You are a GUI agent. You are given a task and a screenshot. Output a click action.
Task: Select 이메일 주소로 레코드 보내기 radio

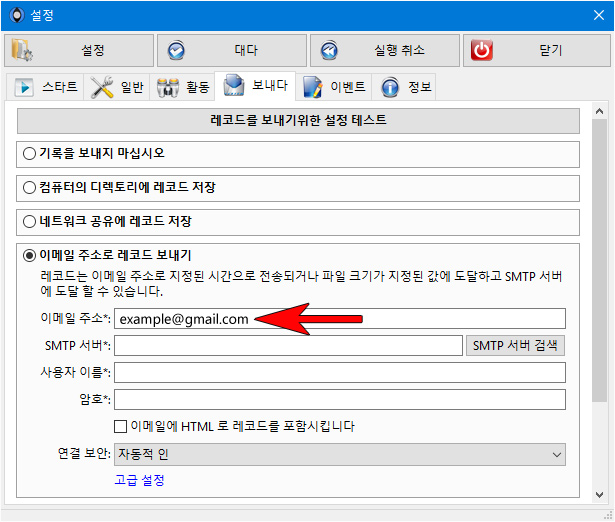coord(29,256)
